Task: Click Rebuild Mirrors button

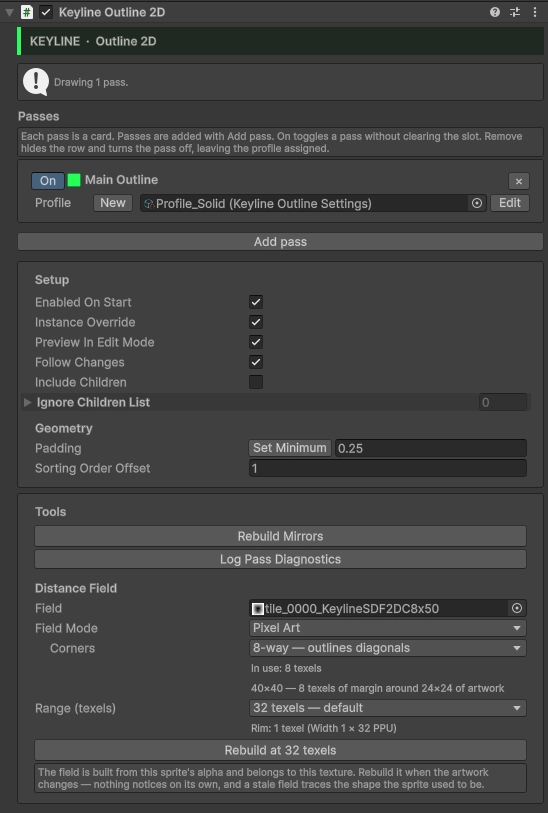Action: tap(280, 536)
